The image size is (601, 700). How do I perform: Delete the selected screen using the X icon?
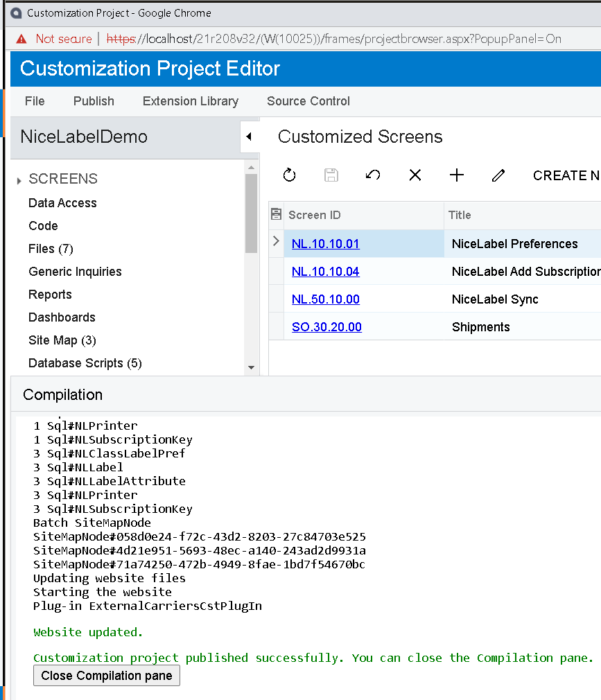pos(415,175)
